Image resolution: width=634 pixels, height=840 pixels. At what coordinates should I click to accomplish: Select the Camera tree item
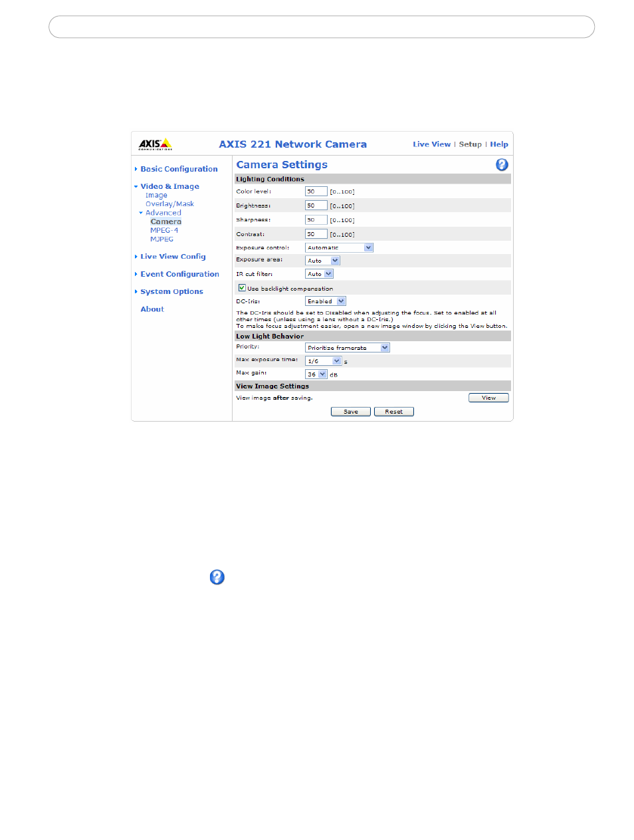(x=165, y=221)
